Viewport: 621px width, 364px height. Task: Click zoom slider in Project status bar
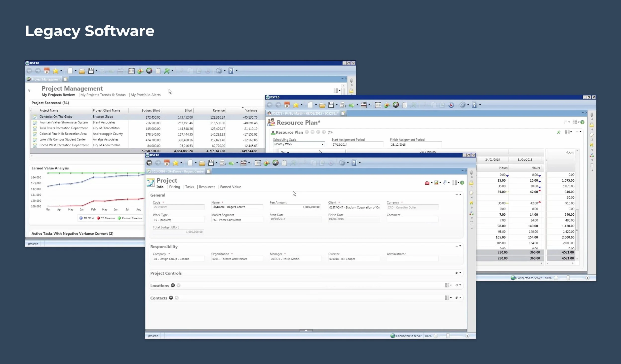tap(448, 336)
